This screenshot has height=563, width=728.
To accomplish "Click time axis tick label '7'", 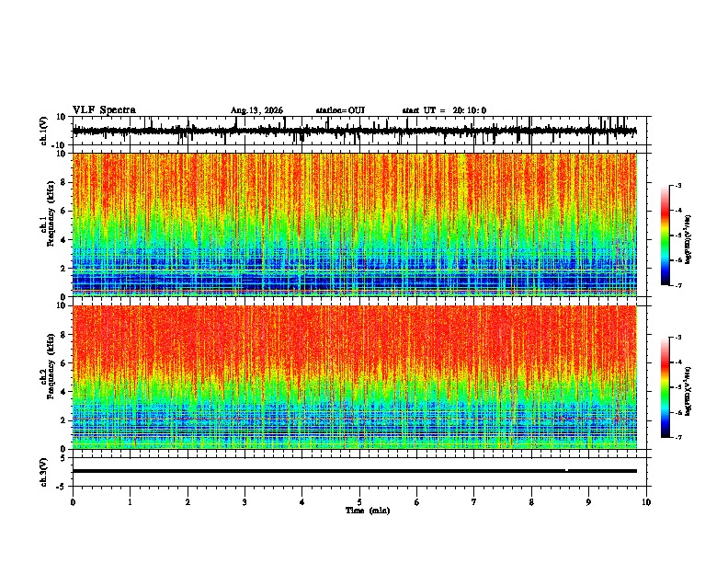I will click(x=474, y=502).
